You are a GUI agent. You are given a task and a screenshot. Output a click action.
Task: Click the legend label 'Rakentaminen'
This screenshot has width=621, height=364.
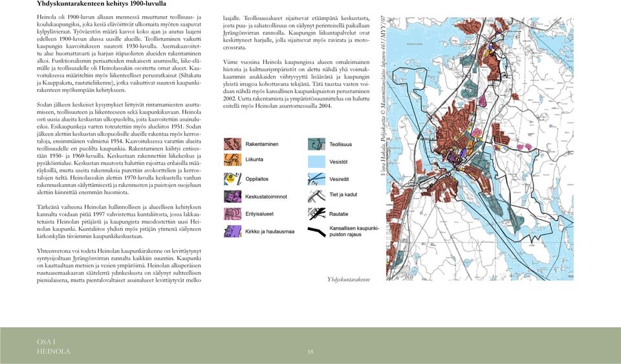point(262,144)
